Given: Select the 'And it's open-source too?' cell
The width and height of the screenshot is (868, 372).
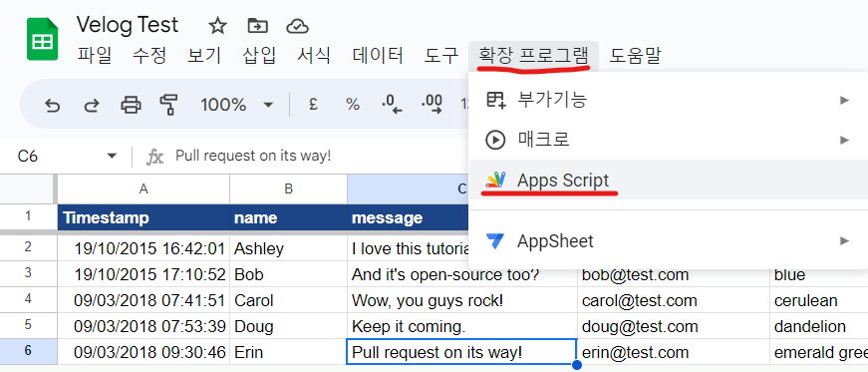Looking at the screenshot, I should point(462,275).
